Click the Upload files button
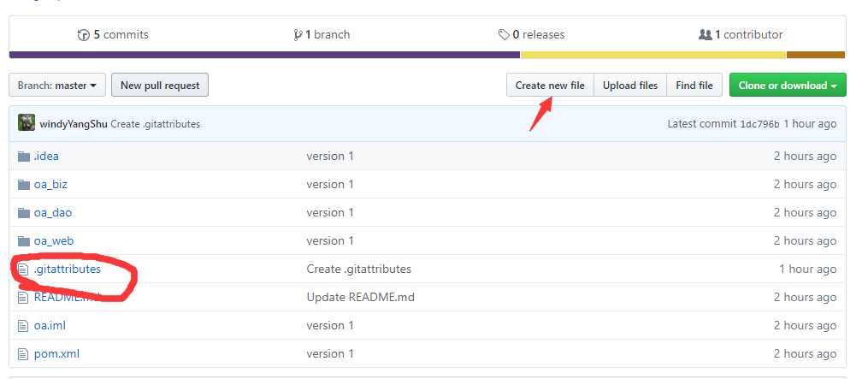Viewport: 868px width, 379px height. 630,86
